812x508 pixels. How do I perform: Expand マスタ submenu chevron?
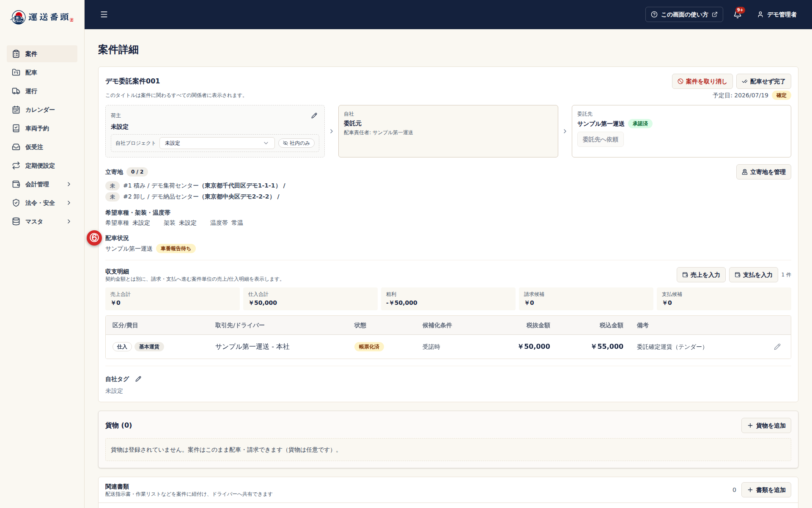(x=69, y=221)
